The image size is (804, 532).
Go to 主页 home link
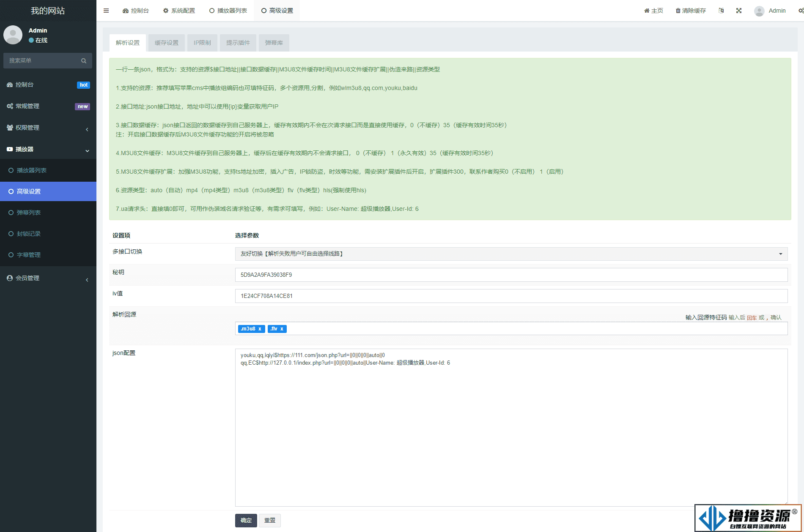653,11
